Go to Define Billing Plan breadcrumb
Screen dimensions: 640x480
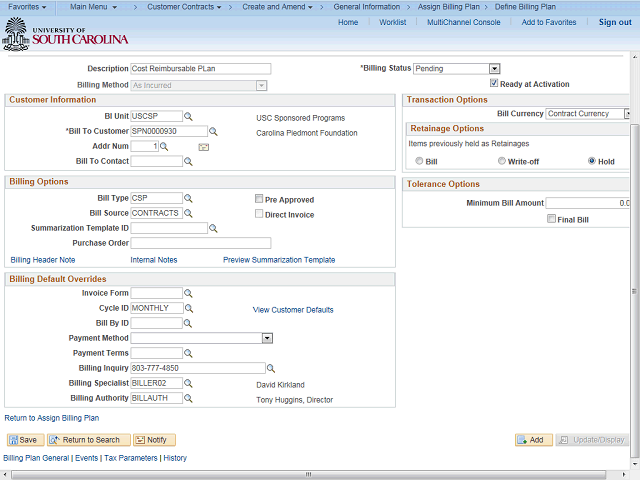coord(525,7)
